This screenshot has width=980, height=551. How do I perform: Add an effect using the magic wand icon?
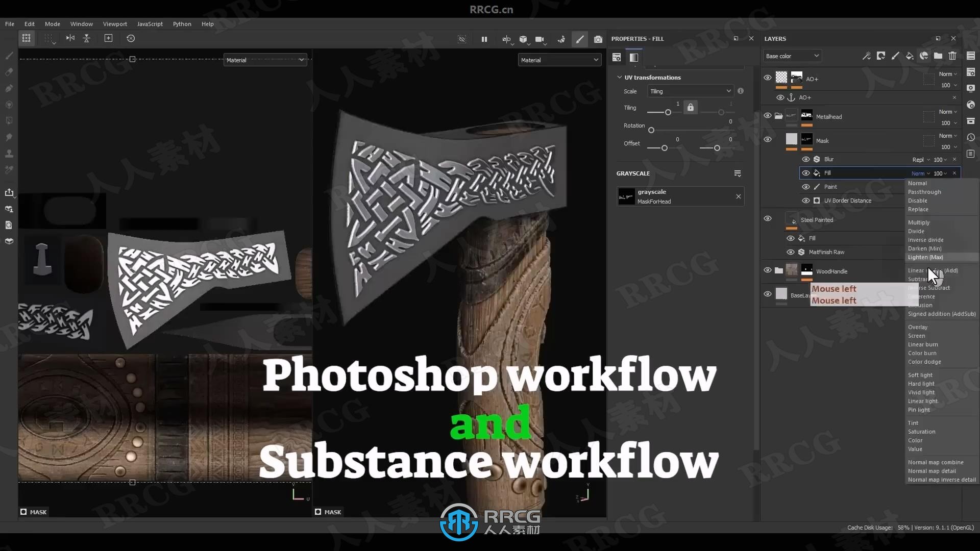(867, 56)
